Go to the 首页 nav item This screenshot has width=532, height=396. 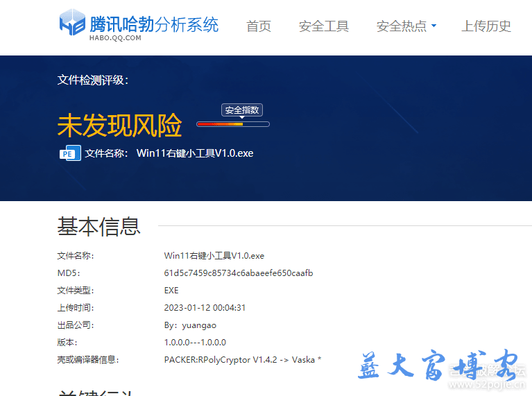coord(259,26)
